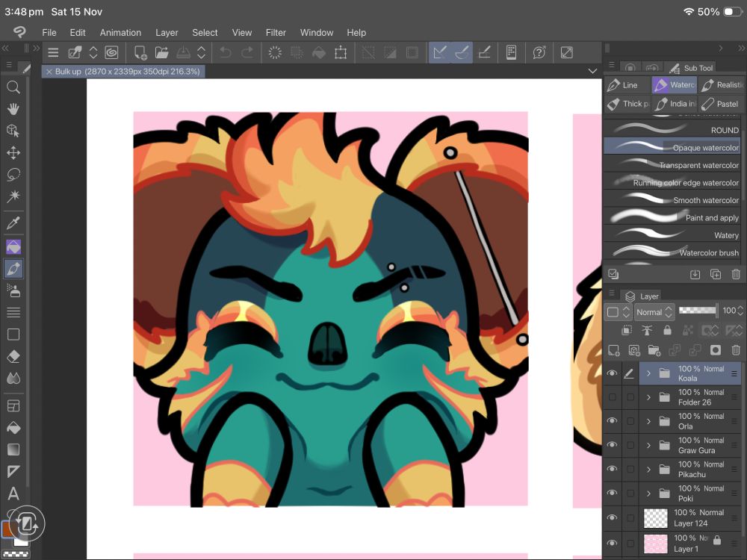Hide Layer 124 visibility eye

[x=613, y=517]
